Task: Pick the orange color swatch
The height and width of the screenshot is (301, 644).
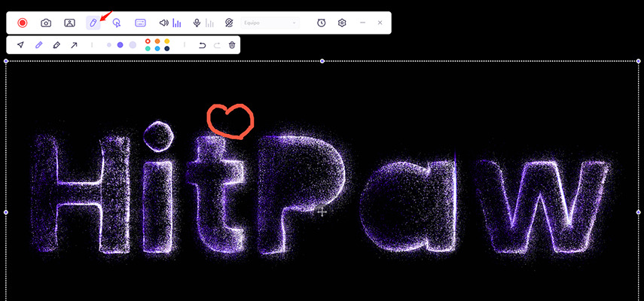Action: pos(157,41)
